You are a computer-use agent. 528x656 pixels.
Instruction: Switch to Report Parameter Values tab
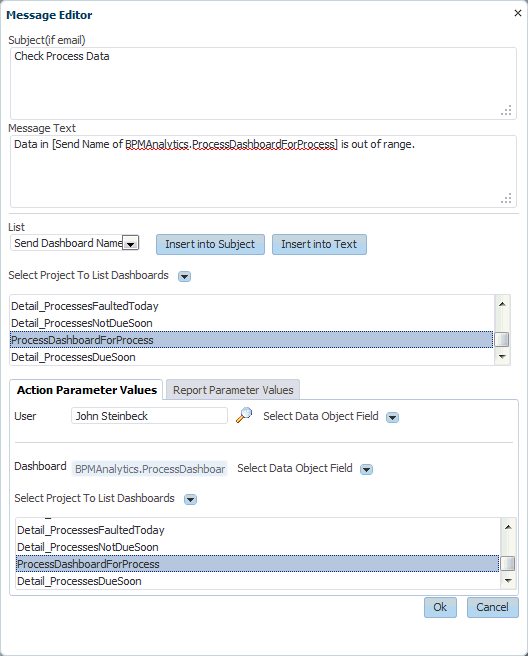(x=233, y=390)
